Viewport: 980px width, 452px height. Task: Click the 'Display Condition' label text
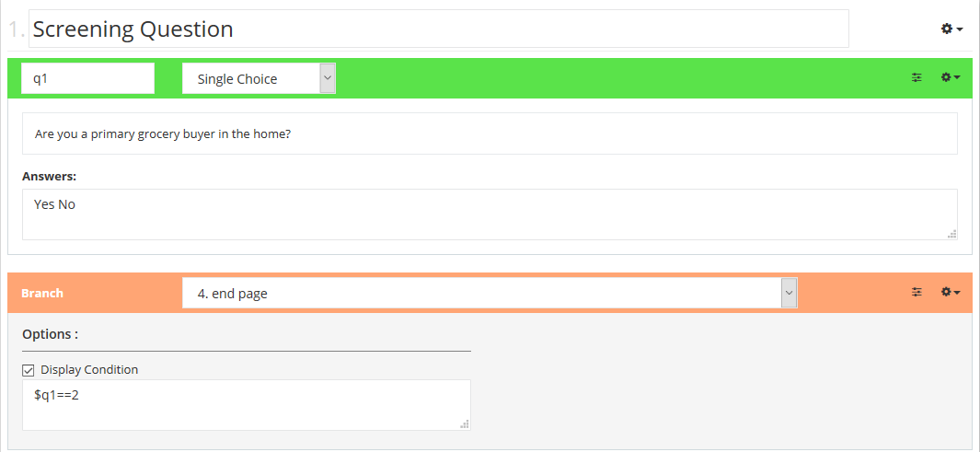89,370
